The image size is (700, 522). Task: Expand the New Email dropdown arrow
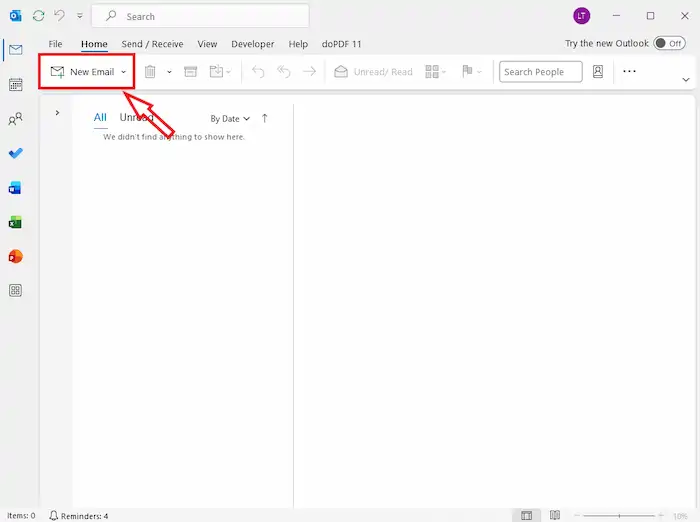coord(124,72)
